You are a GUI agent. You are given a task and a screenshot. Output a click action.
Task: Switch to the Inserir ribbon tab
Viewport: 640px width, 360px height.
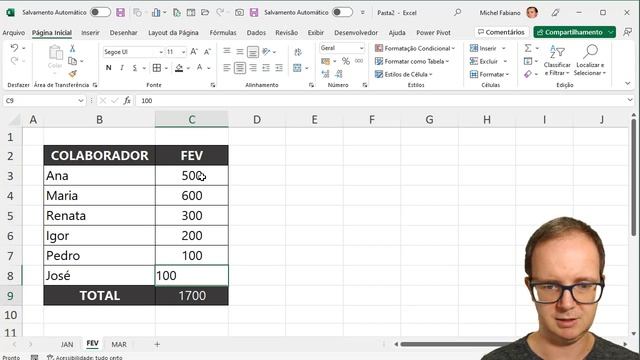90,33
